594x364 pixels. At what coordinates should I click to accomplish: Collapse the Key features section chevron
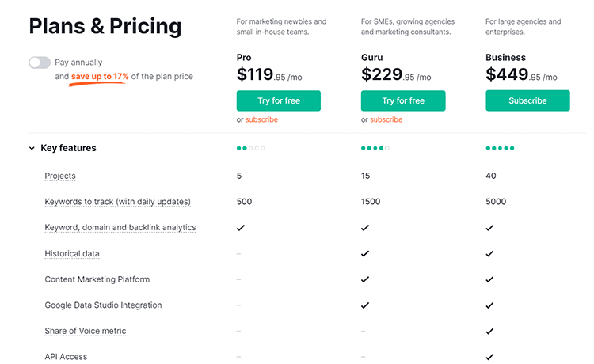(x=32, y=148)
